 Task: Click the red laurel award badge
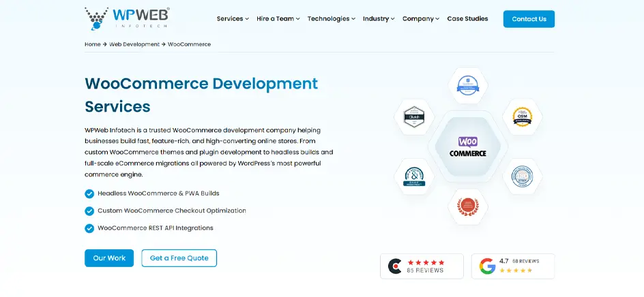[x=468, y=207]
